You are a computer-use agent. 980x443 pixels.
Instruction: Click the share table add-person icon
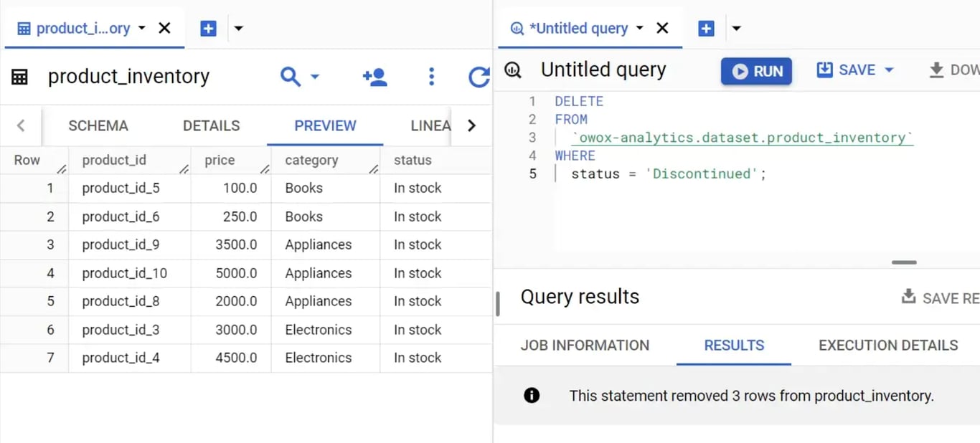click(x=374, y=77)
